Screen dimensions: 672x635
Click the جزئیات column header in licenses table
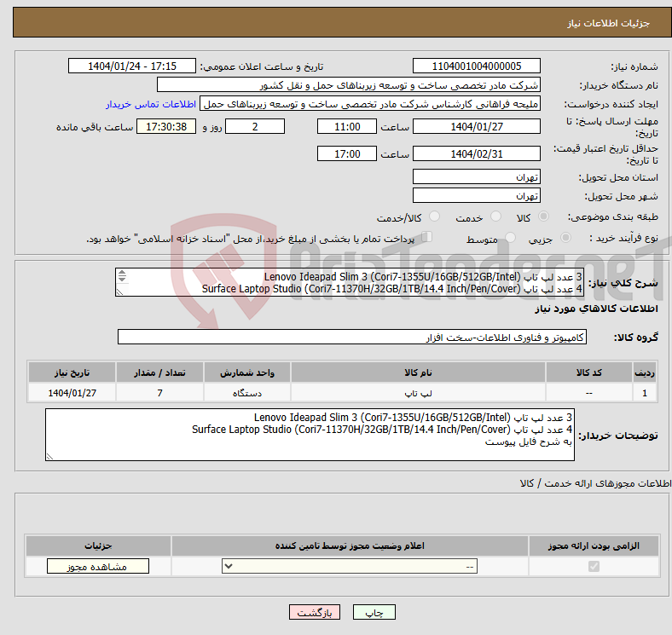(98, 546)
